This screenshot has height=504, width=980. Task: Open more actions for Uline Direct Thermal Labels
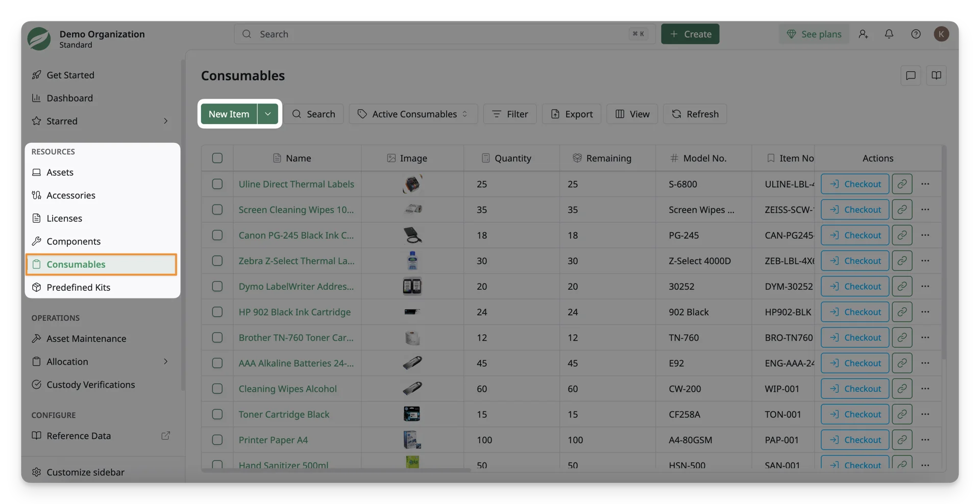pos(925,184)
